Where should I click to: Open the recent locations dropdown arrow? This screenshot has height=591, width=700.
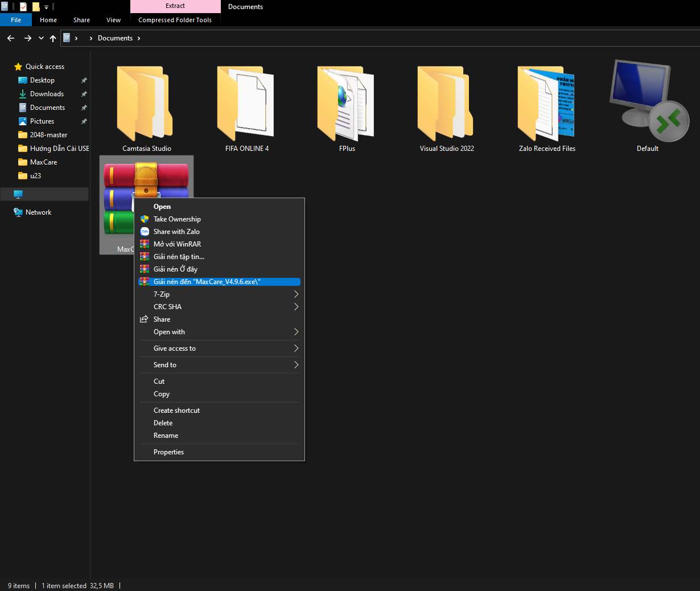tap(41, 38)
